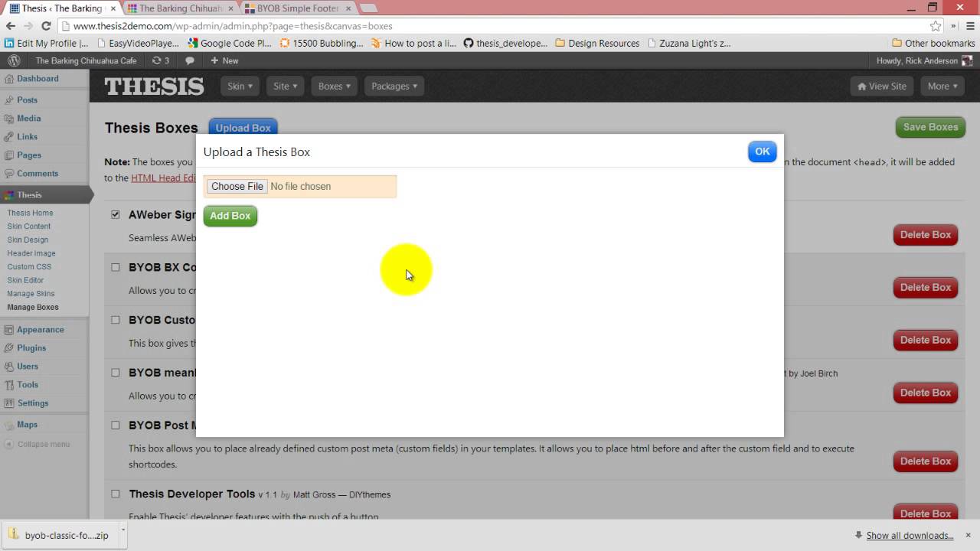
Task: Reload the page with the refresh icon
Action: pyautogui.click(x=46, y=26)
